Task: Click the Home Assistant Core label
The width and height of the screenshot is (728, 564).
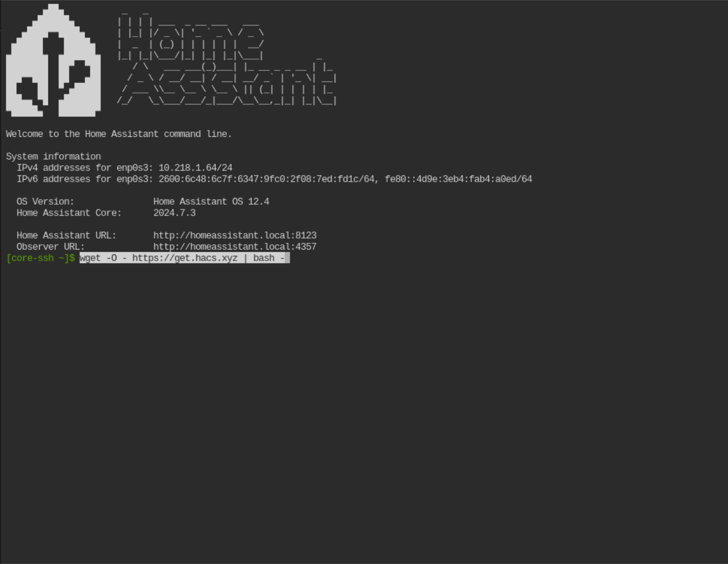Action: coord(69,213)
